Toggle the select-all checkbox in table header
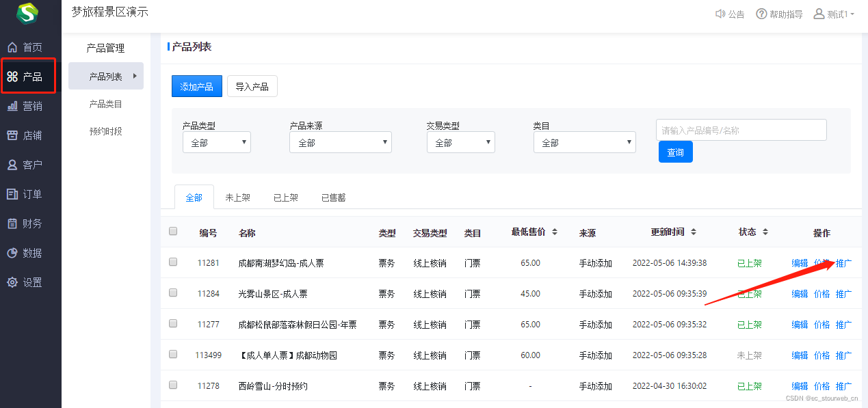Image resolution: width=868 pixels, height=408 pixels. pos(173,231)
